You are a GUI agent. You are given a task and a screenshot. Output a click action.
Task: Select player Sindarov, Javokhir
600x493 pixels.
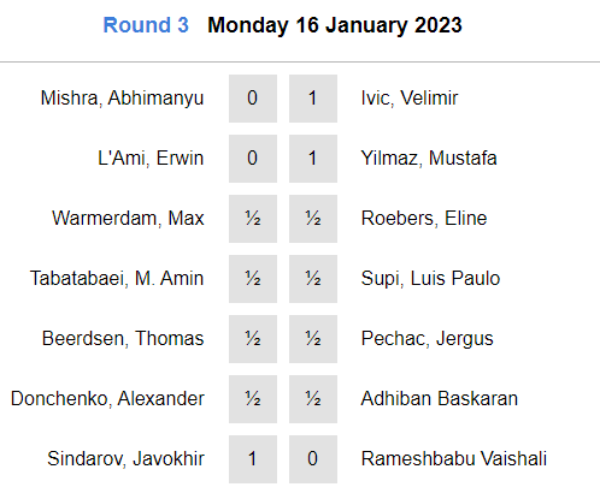click(126, 459)
